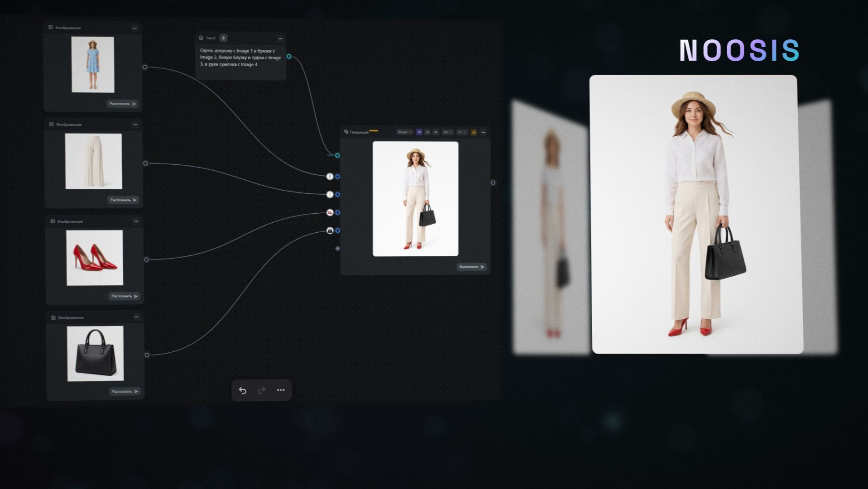The width and height of the screenshot is (868, 489).
Task: Click Распознать under the black bag image
Action: pos(125,391)
